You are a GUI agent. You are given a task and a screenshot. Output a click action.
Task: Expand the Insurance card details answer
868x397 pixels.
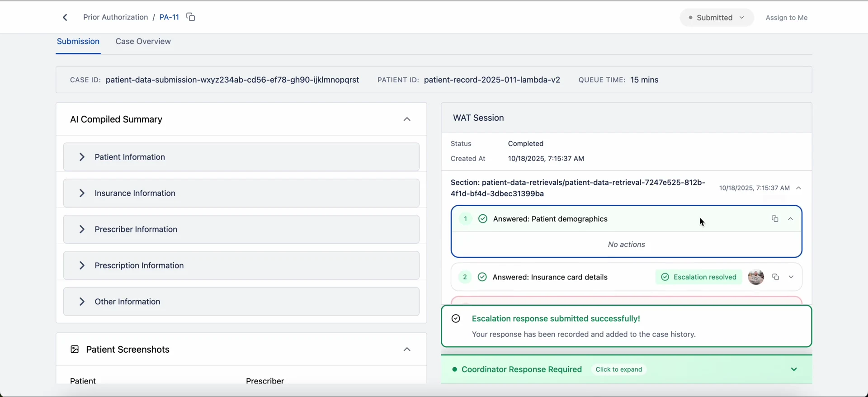click(x=791, y=277)
